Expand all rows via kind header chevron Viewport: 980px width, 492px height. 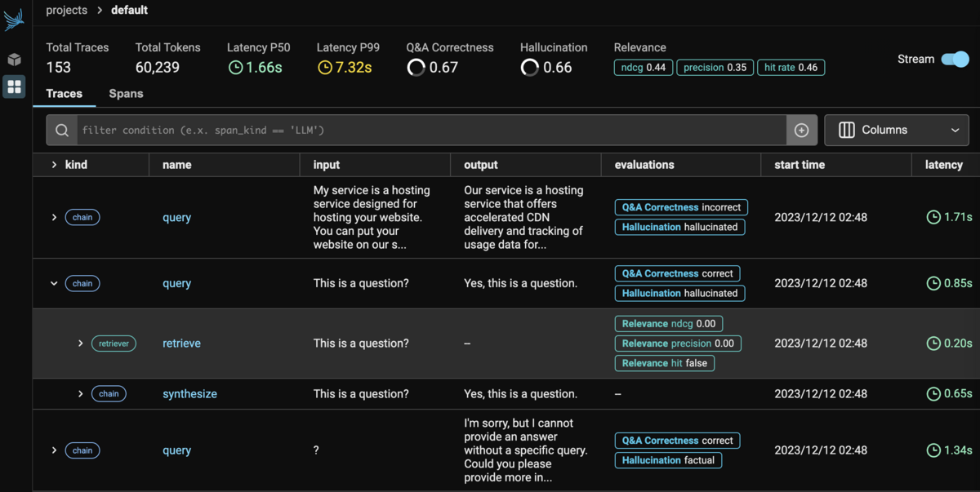[x=54, y=165]
